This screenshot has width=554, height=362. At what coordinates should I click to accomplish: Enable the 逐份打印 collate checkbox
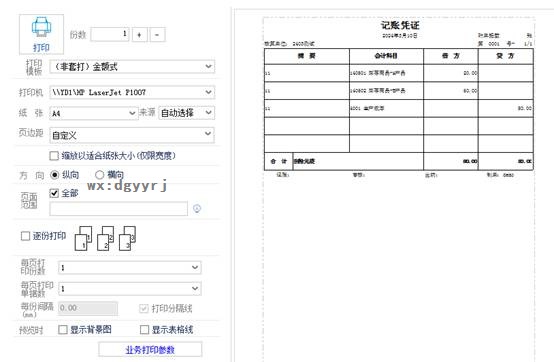click(x=25, y=236)
